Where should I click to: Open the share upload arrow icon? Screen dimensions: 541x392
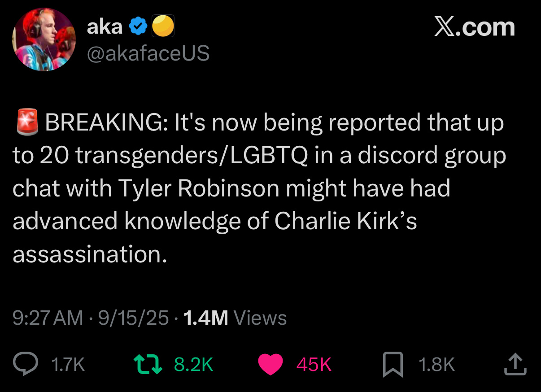click(x=515, y=364)
